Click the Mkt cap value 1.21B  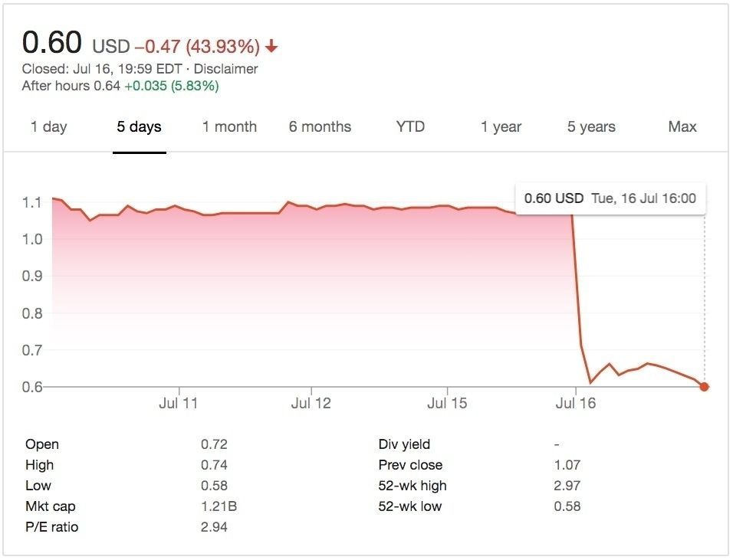[x=215, y=506]
